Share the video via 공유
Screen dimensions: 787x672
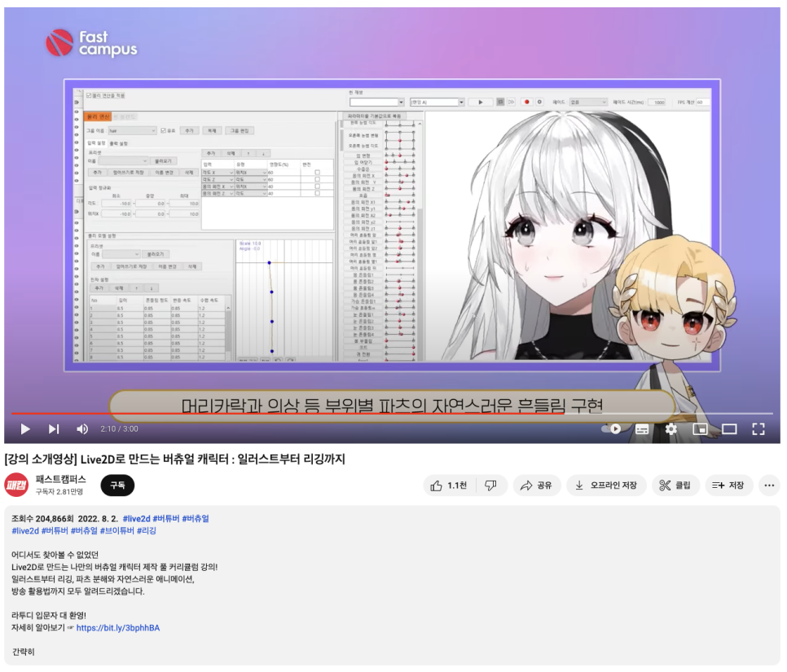pos(537,486)
